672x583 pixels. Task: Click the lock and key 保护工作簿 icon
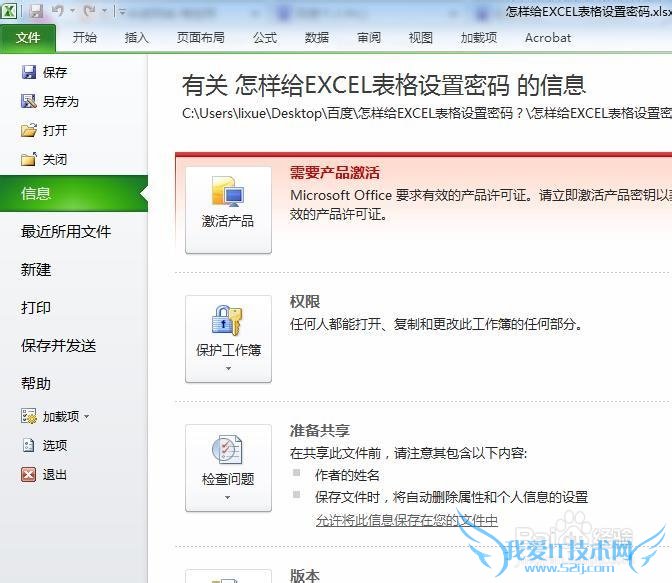pos(228,320)
